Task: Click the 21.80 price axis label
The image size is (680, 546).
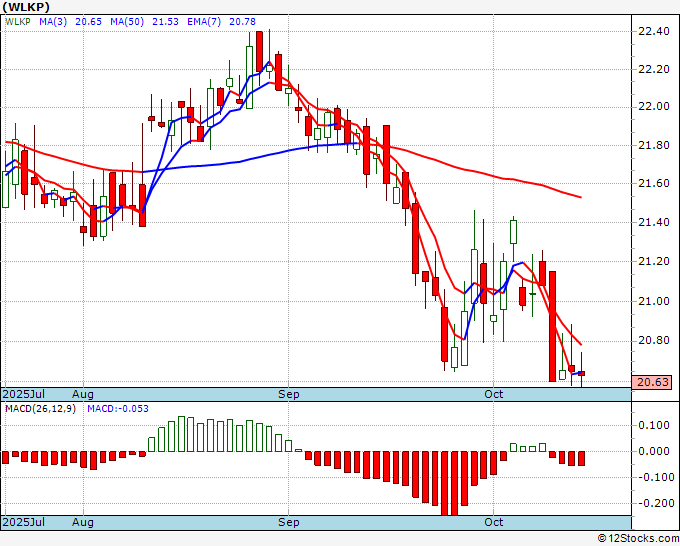Action: tap(654, 146)
